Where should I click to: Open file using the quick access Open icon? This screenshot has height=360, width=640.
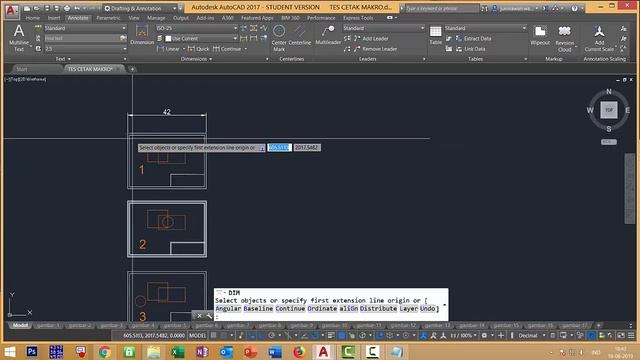(x=36, y=8)
